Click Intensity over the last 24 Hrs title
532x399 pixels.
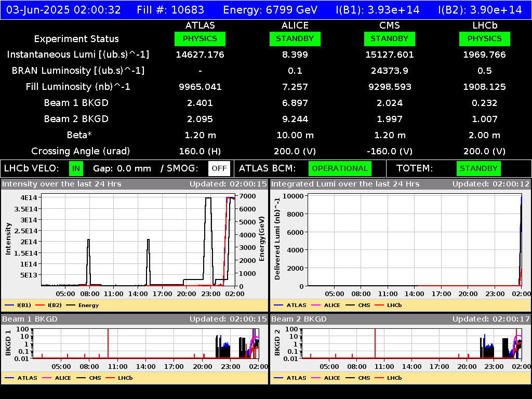click(61, 184)
